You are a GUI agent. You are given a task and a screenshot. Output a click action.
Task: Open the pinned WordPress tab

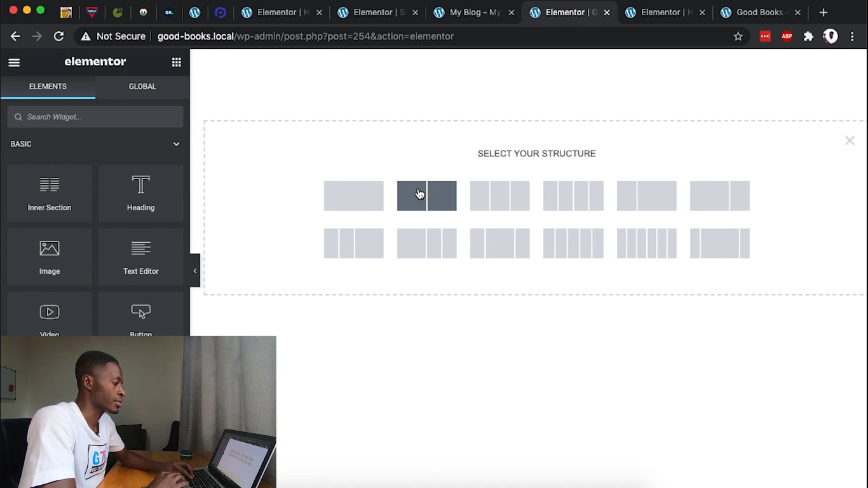pos(195,12)
